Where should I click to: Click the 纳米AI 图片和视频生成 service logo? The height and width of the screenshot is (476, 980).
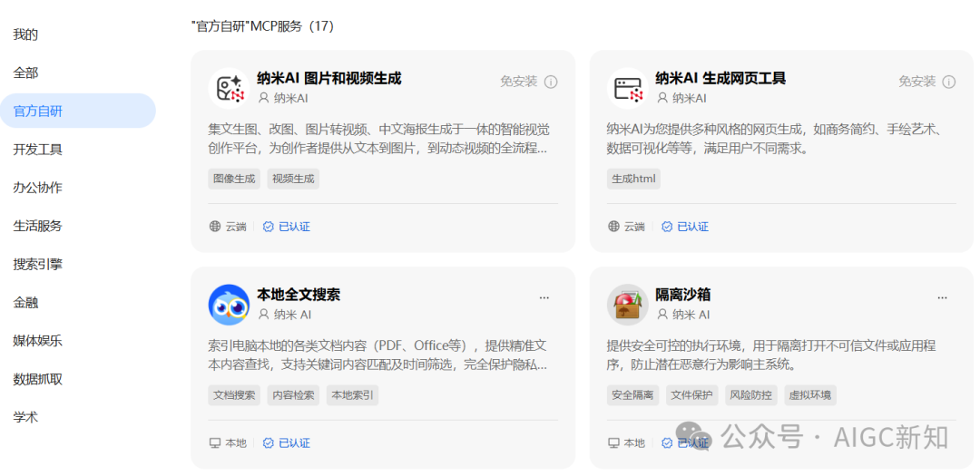tap(229, 88)
